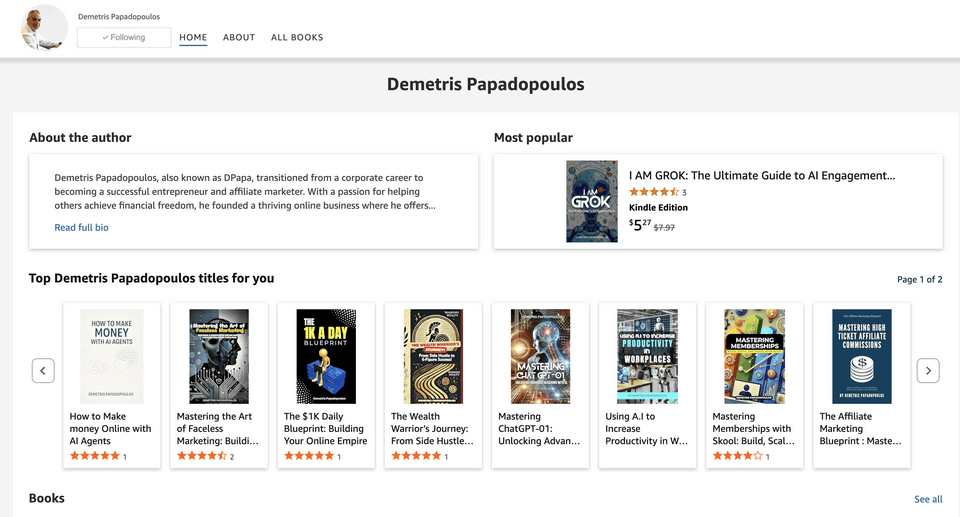View stars for Mastering Memberships book

(x=737, y=456)
